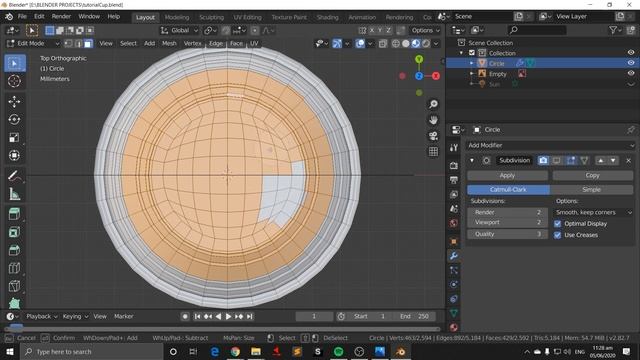Select the Bevel tool

[15, 250]
